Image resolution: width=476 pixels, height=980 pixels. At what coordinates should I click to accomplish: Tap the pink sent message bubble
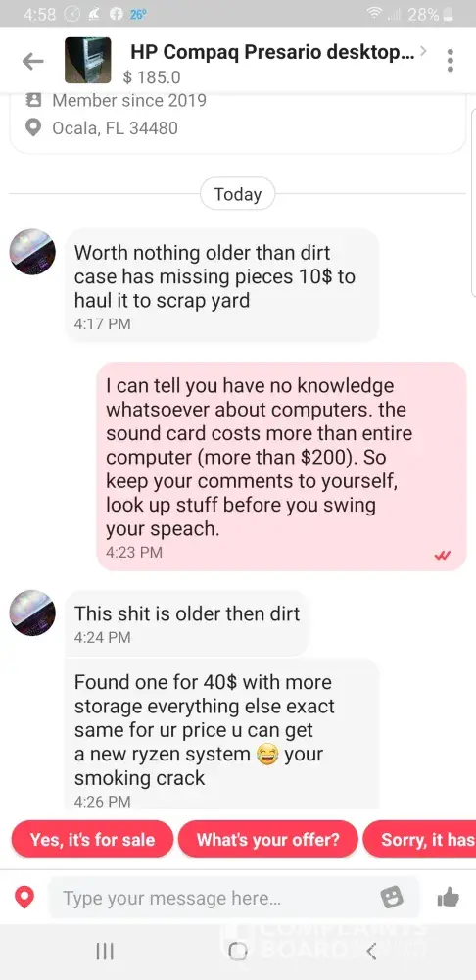click(x=282, y=465)
